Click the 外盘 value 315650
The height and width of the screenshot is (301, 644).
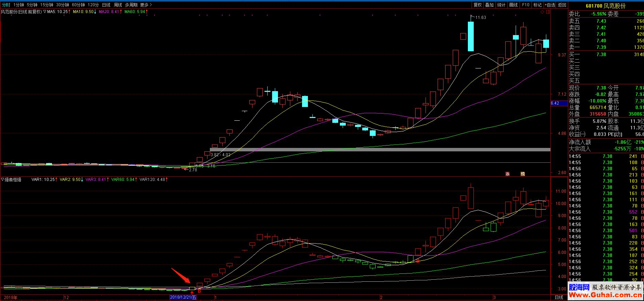coord(598,114)
